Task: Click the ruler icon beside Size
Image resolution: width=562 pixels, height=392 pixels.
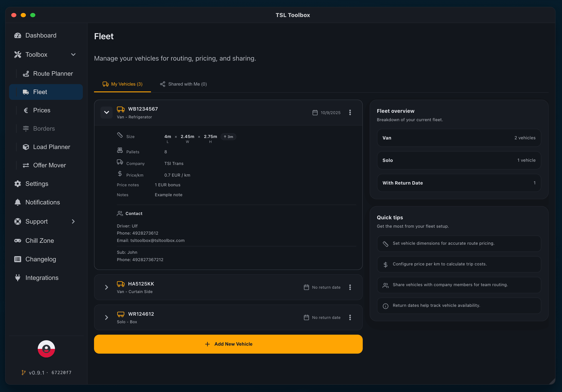Action: (120, 135)
